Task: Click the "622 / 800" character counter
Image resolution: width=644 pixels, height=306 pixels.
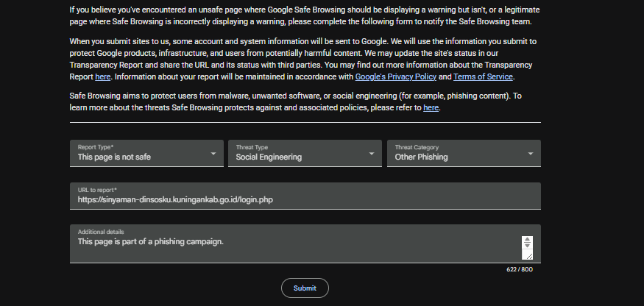Action: click(520, 269)
